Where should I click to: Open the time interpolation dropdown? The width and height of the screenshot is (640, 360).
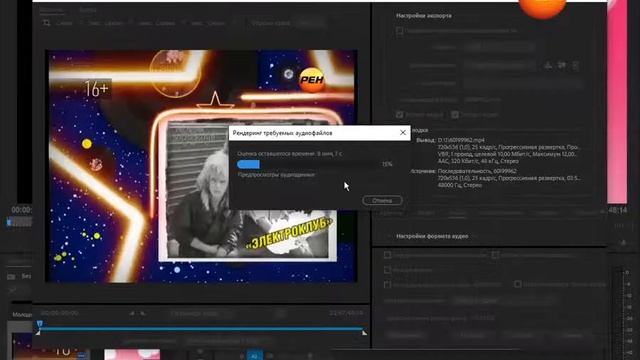point(505,301)
